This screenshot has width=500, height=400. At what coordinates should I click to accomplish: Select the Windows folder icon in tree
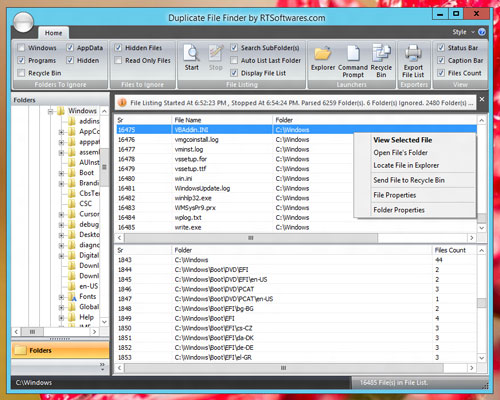click(61, 111)
